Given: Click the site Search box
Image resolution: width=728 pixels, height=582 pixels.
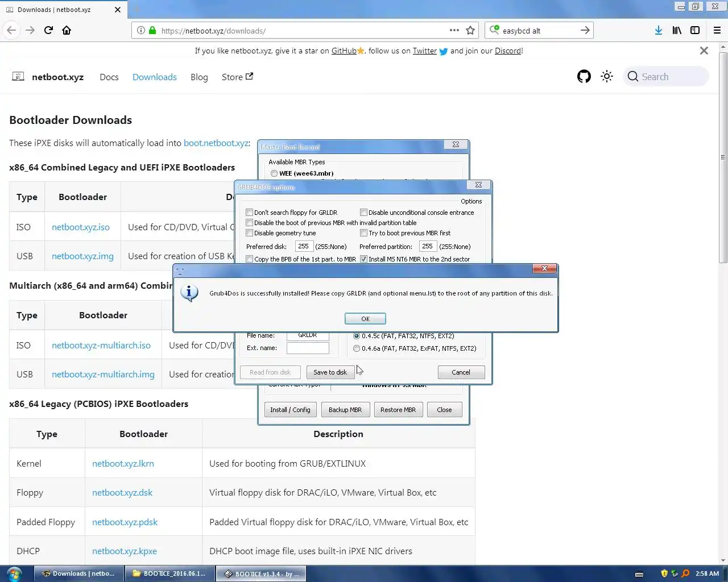Looking at the screenshot, I should point(667,77).
